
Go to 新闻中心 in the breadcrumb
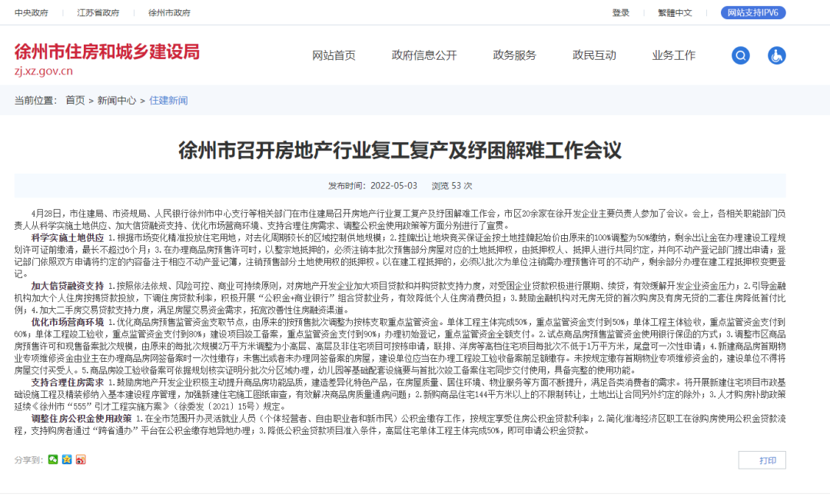pyautogui.click(x=115, y=100)
